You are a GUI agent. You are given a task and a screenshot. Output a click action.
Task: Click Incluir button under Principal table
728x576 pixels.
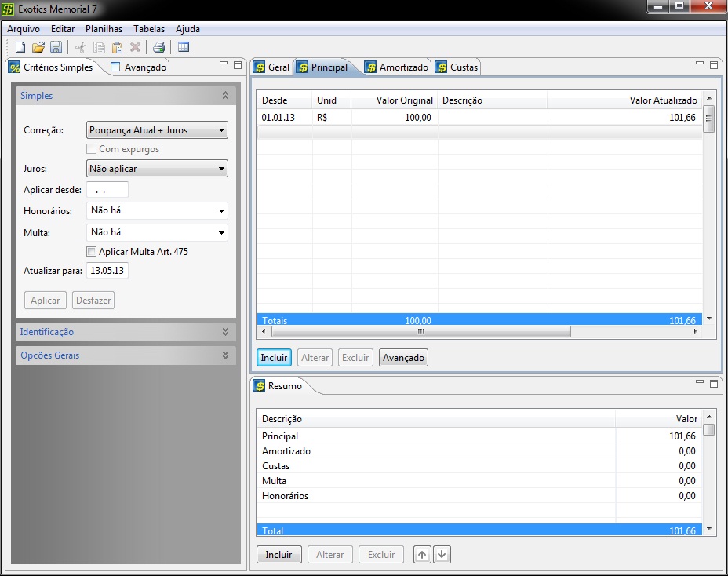(274, 358)
